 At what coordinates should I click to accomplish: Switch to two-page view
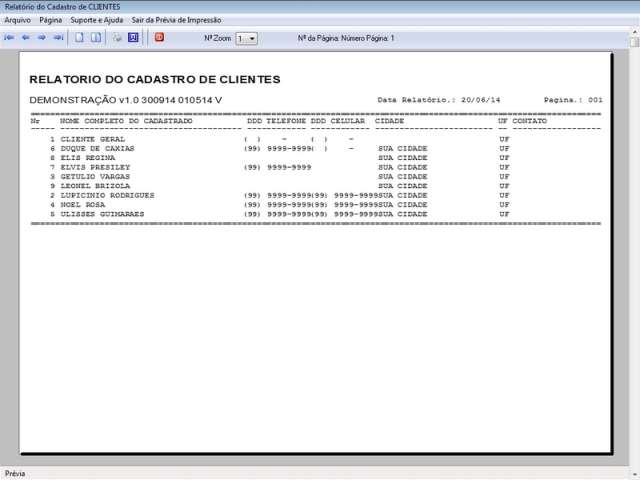click(96, 38)
